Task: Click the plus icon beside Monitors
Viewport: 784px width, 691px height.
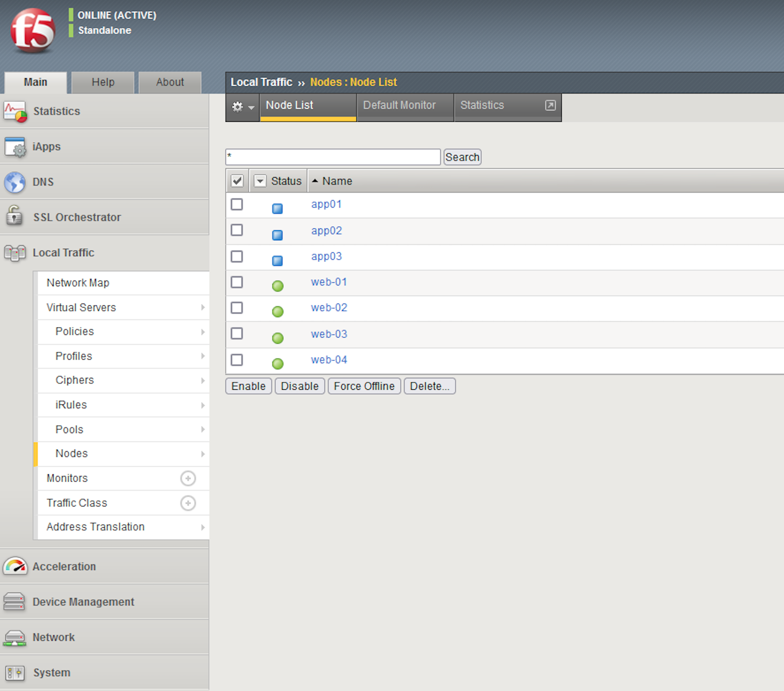Action: coord(188,478)
